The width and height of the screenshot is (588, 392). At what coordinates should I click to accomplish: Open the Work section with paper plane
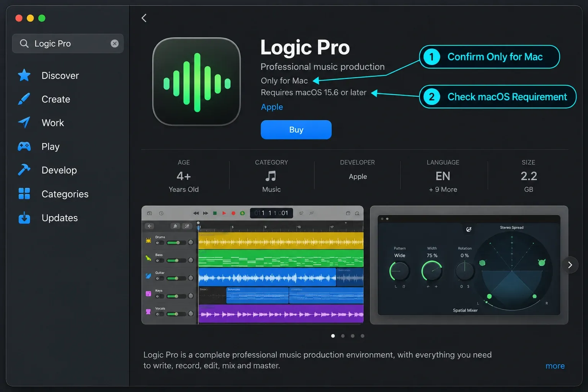click(x=52, y=123)
